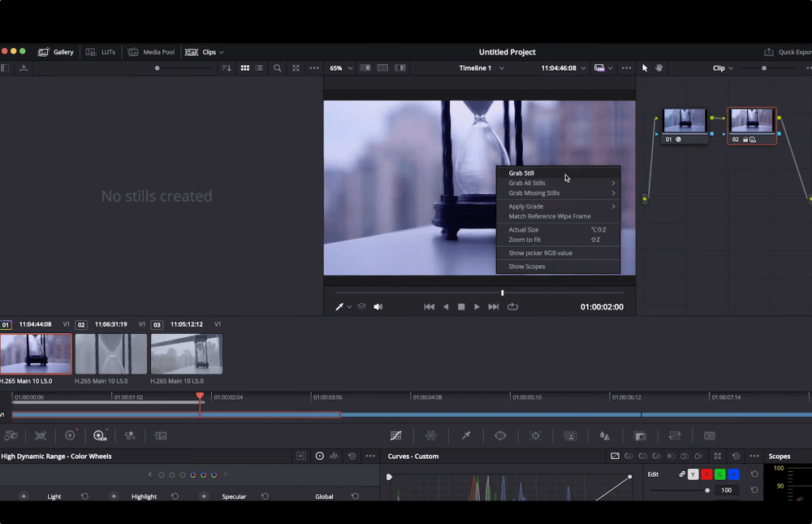Toggle split screen viewer mode
This screenshot has width=812, height=524.
coord(382,68)
